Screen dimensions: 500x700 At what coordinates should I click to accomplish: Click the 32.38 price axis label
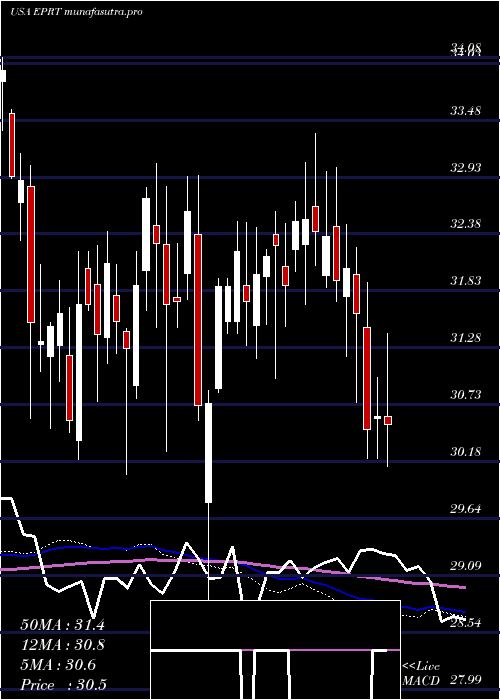coord(465,224)
